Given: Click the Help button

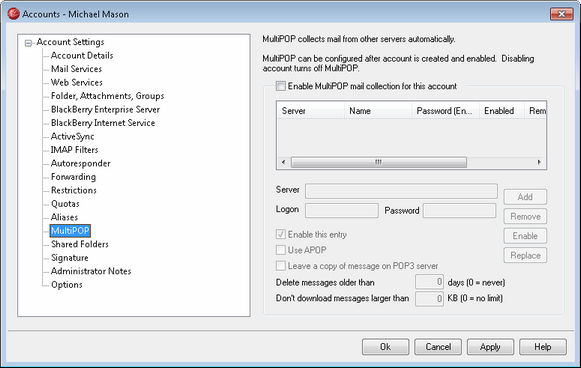Looking at the screenshot, I should (x=543, y=347).
